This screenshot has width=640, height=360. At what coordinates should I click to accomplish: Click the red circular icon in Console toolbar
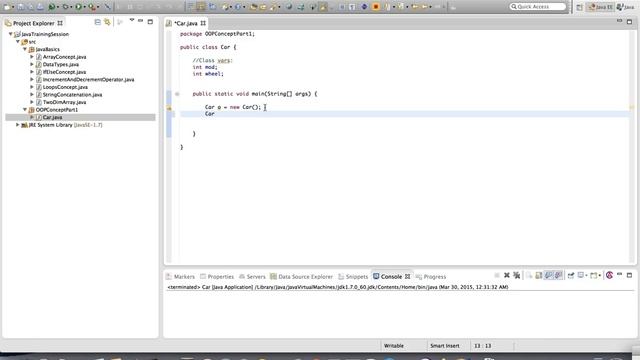coord(609,275)
